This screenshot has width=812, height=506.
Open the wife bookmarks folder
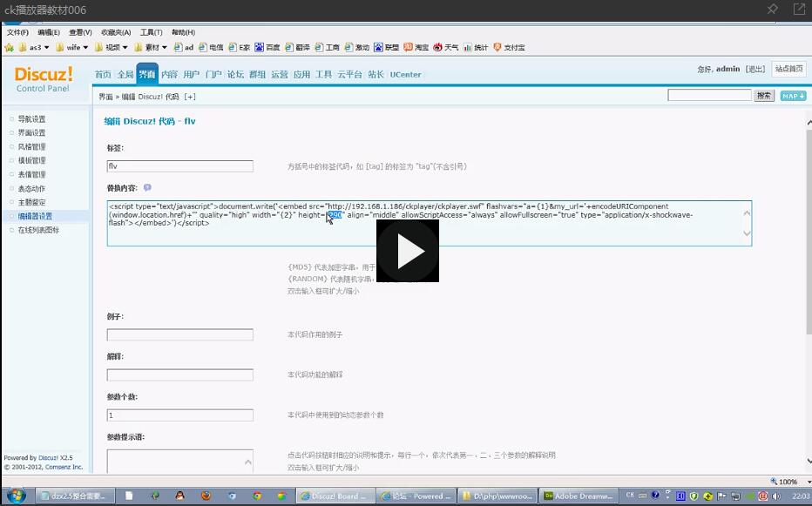tap(72, 47)
